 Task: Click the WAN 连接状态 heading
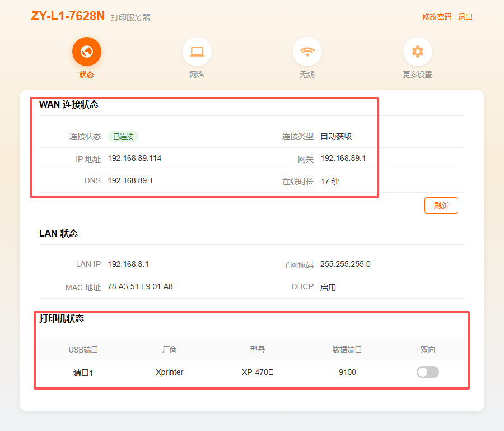pyautogui.click(x=69, y=105)
